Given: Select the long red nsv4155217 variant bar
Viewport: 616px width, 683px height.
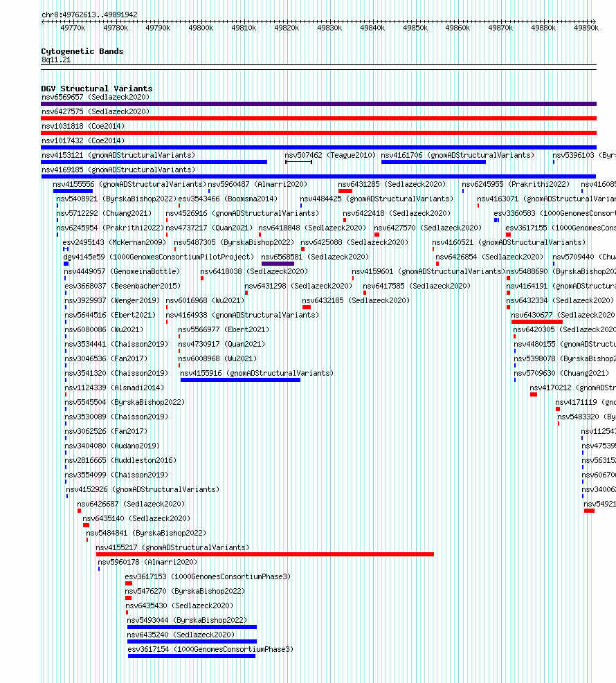Looking at the screenshot, I should [265, 554].
